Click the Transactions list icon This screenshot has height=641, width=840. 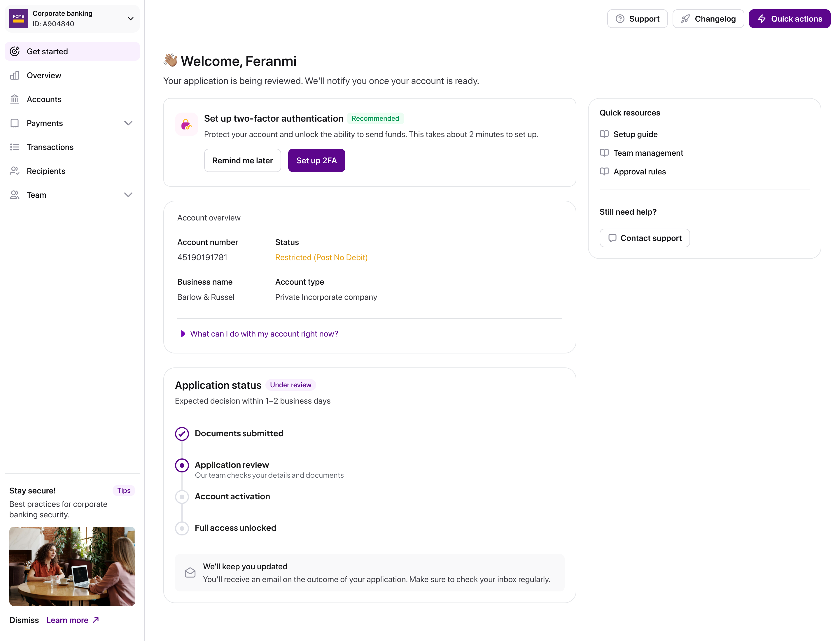pos(15,147)
